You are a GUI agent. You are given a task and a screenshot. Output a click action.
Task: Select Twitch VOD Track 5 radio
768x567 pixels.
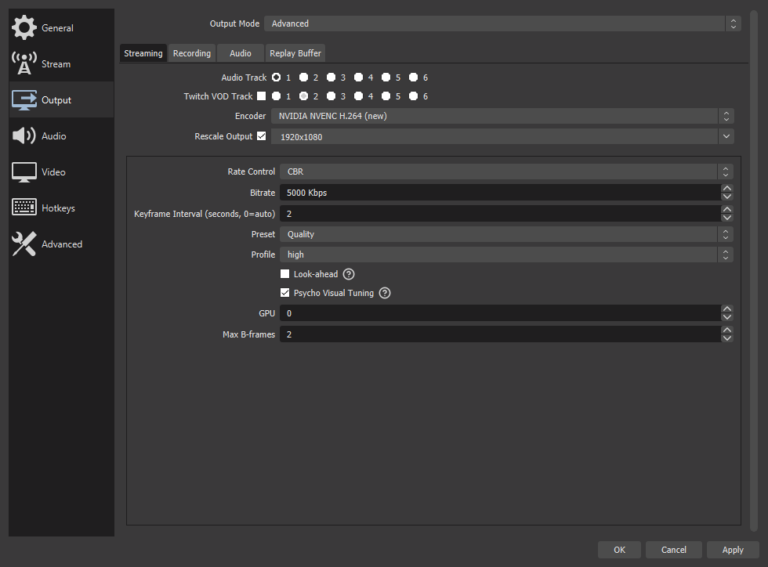point(386,96)
